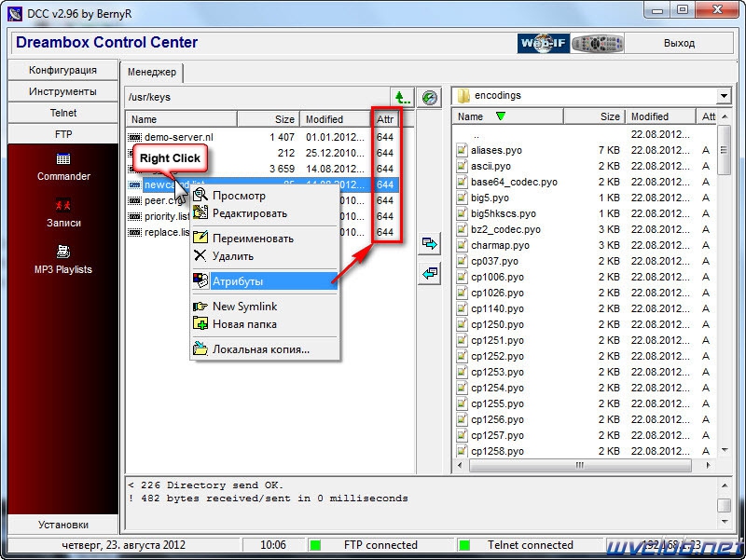Open the Инструменты section

62,91
